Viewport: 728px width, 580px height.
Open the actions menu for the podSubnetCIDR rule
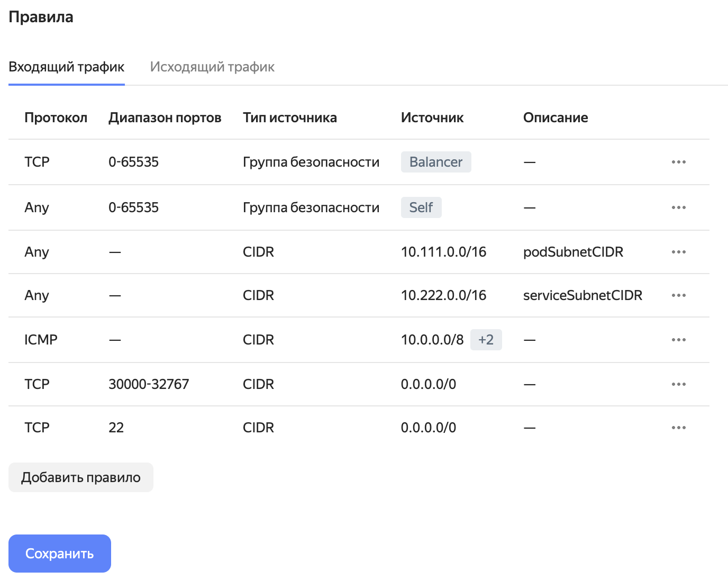pyautogui.click(x=678, y=252)
